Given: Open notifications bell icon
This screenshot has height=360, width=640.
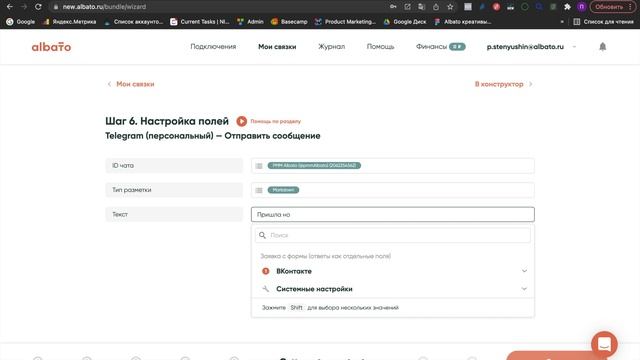Looking at the screenshot, I should [602, 47].
